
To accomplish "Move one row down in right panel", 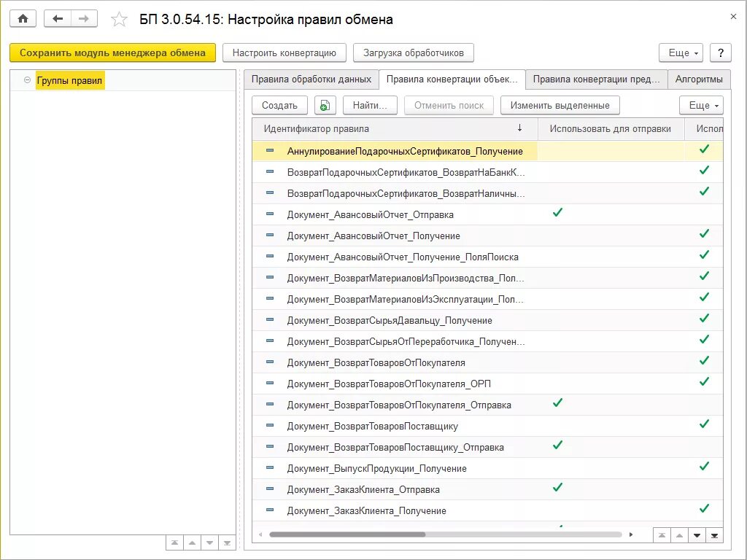I will click(697, 535).
